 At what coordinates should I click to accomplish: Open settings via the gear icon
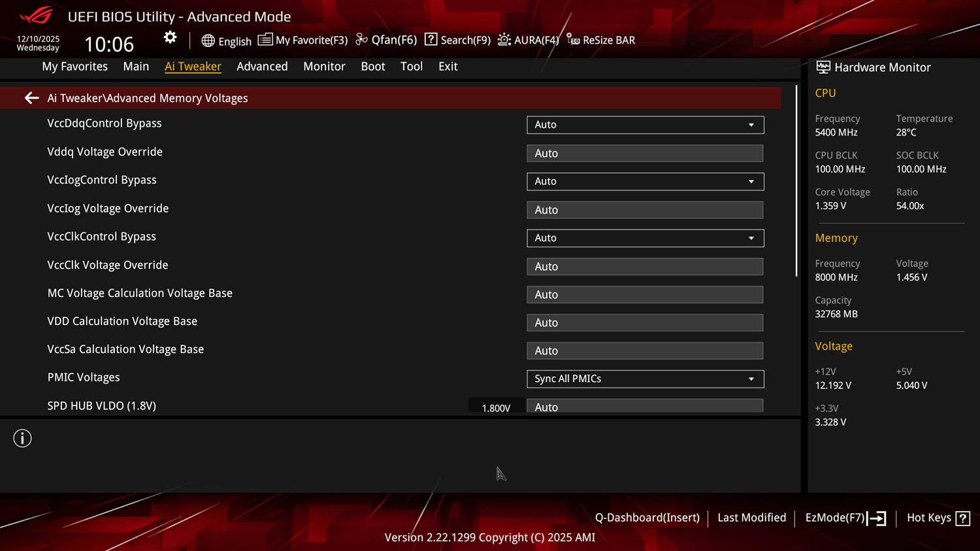(x=170, y=38)
